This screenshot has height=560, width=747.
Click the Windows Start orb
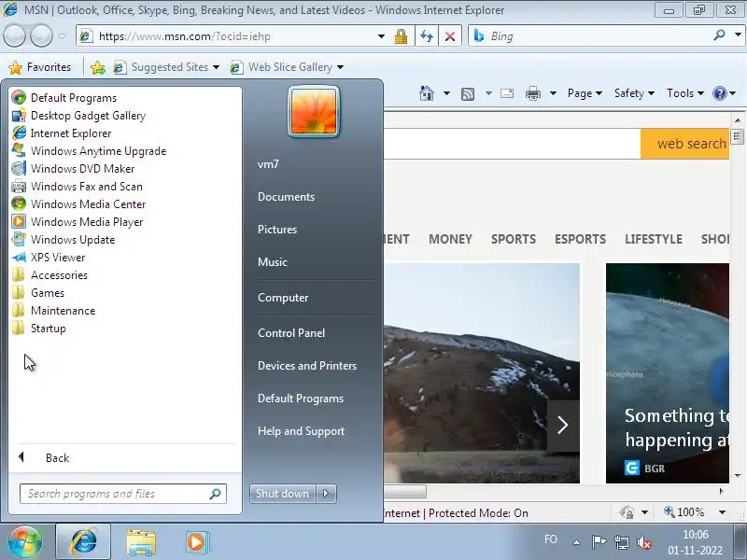click(25, 541)
